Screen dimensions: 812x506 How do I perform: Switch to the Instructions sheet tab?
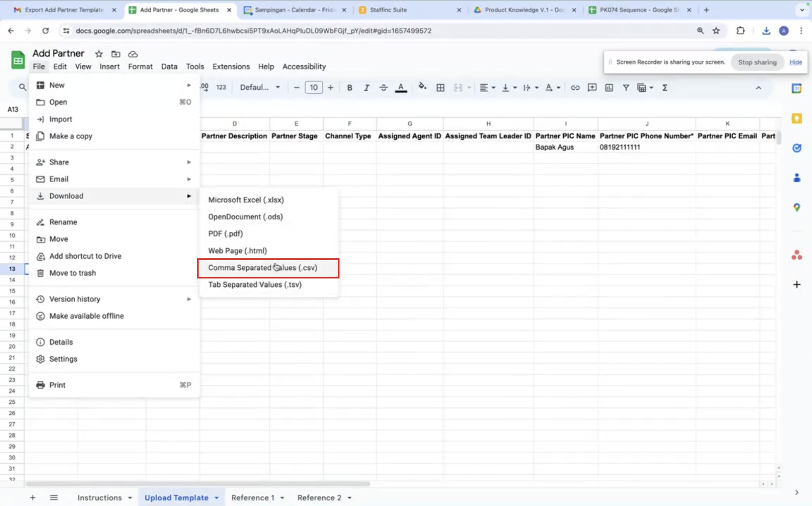[x=99, y=498]
